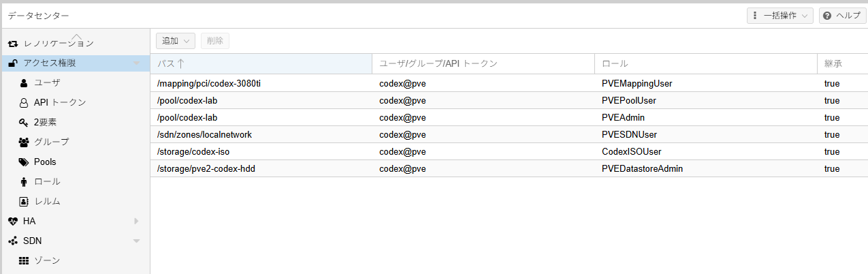
Task: Click the scroll-up arrow above the sidebar
Action: click(76, 36)
